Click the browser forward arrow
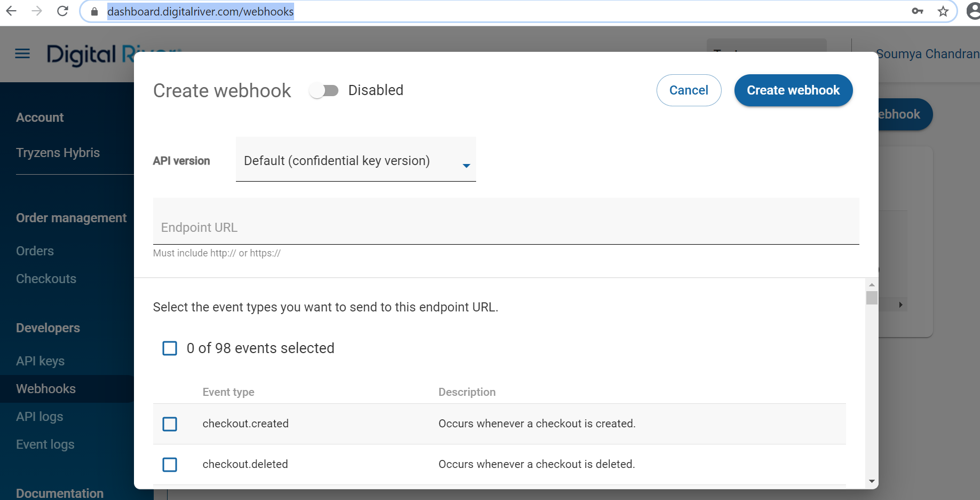 click(37, 11)
